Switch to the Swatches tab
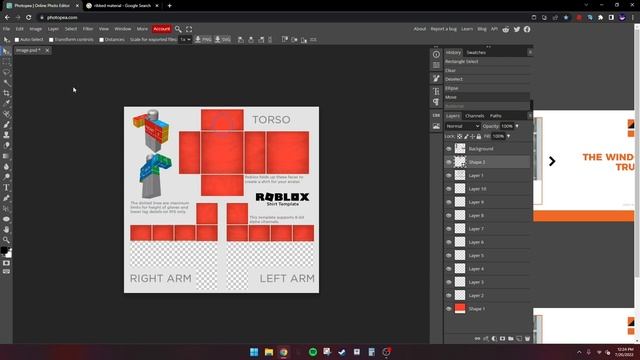 (x=476, y=53)
